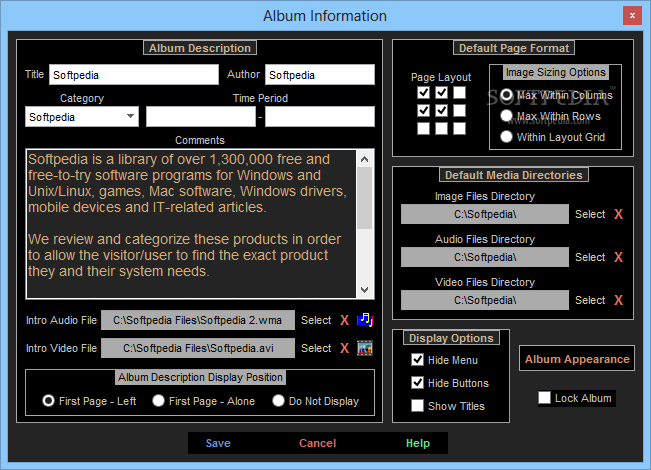The image size is (651, 470).
Task: Check bottom-right Page Layout grid cell
Action: [x=459, y=128]
